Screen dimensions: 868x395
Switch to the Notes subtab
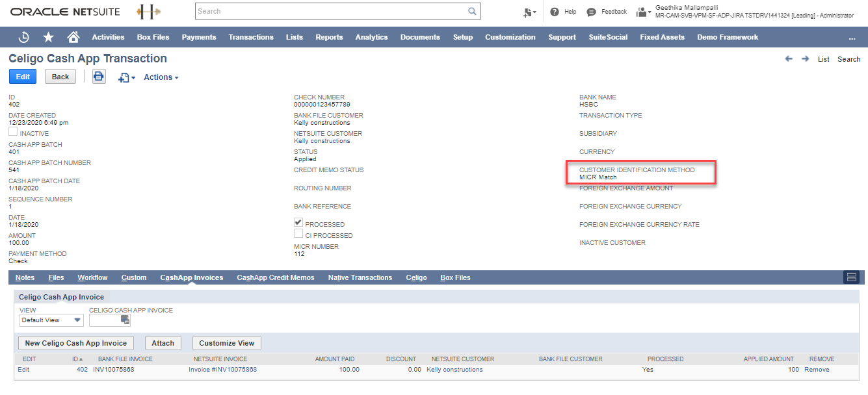pos(25,277)
